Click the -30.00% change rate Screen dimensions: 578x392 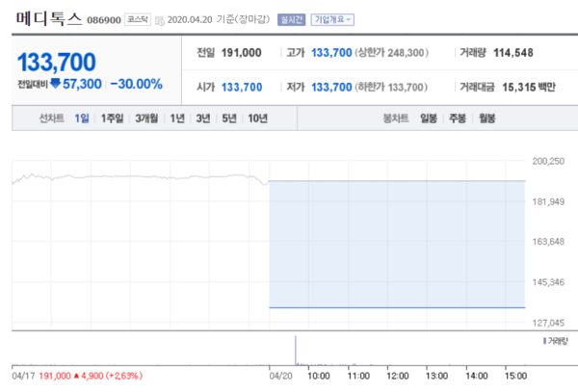click(x=136, y=84)
